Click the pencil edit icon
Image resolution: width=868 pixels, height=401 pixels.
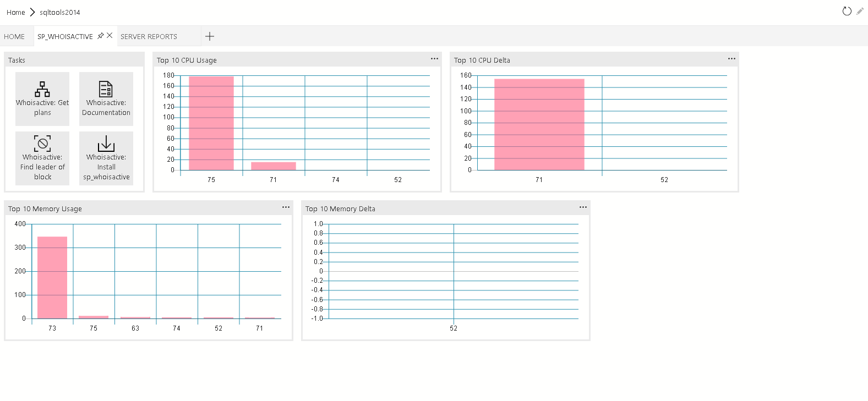point(860,12)
